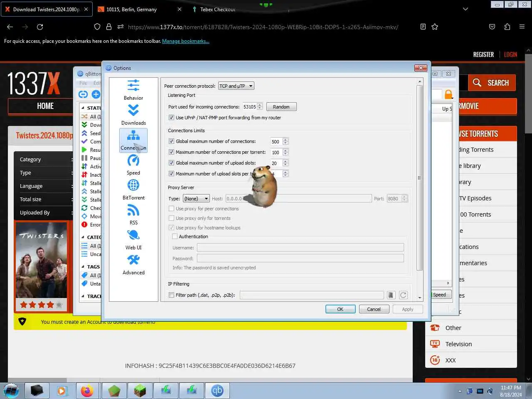Image resolution: width=532 pixels, height=399 pixels.
Task: Open proxy Type dropdown showing (None)
Action: coord(196,199)
